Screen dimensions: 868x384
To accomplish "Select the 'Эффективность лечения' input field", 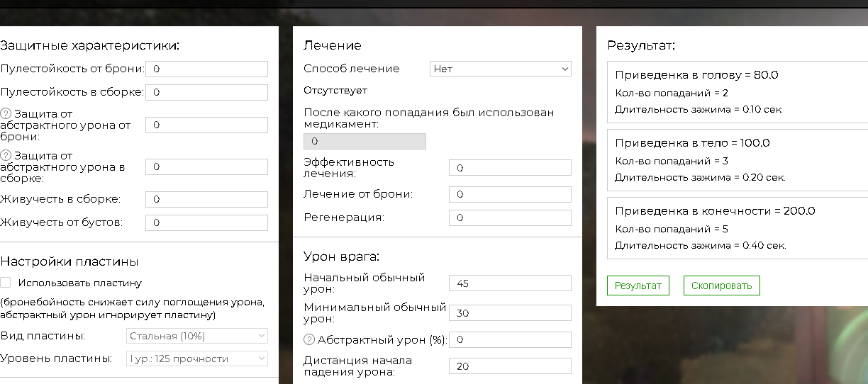I will coord(510,168).
